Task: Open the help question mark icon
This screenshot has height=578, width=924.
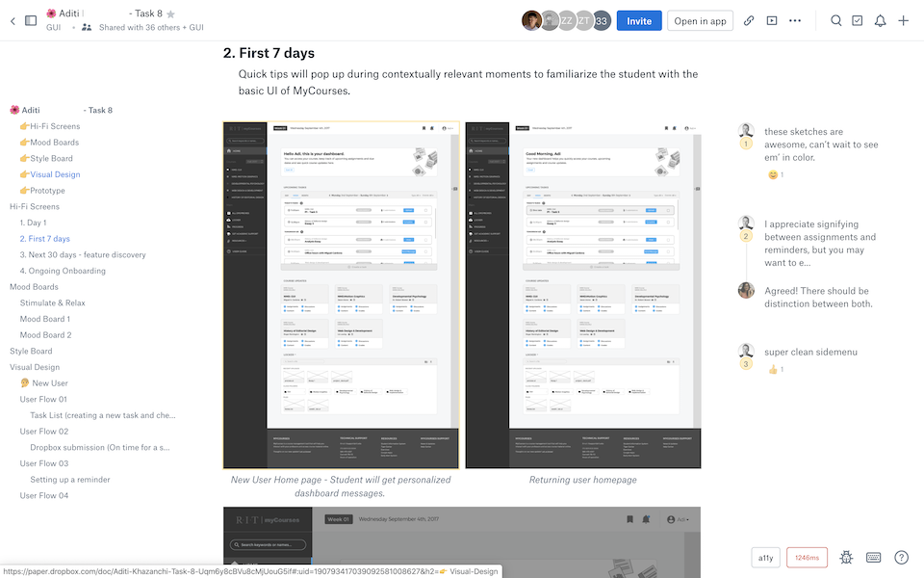Action: [901, 557]
